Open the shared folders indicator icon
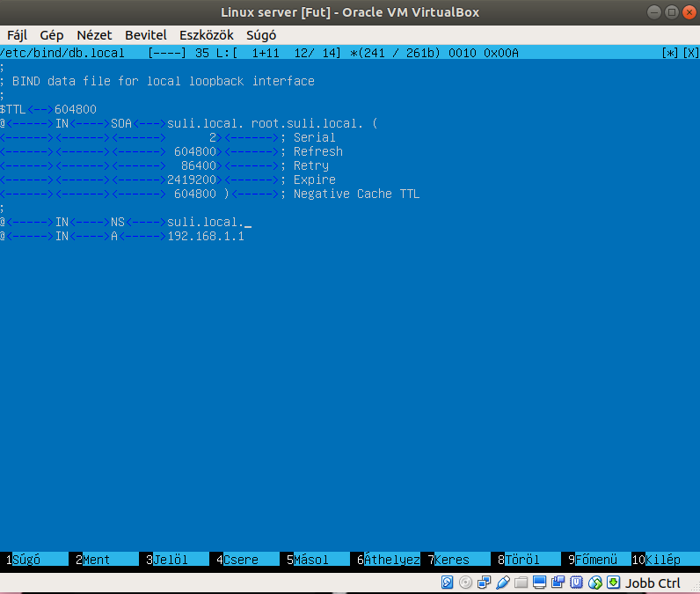Viewport: 700px width, 594px height. 521,583
